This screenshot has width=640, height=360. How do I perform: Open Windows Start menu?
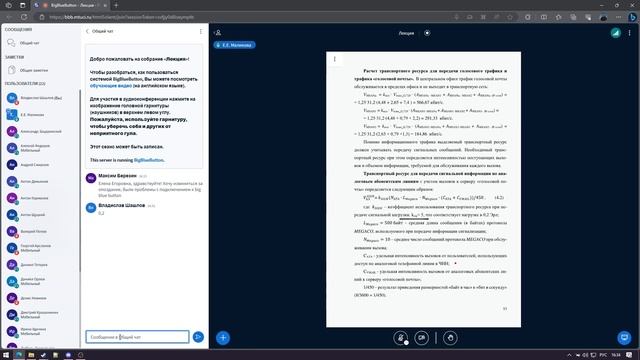[x=6, y=355]
